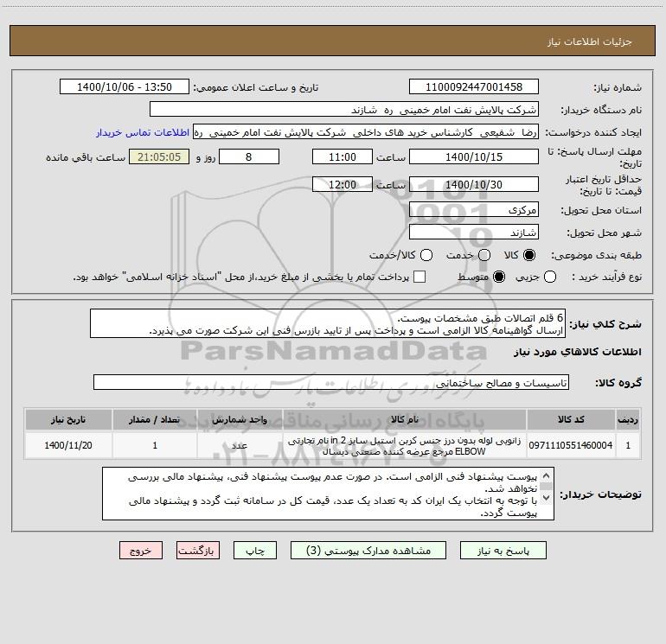Click the response deadline hour 11:00 field
This screenshot has height=644, width=666.
pyautogui.click(x=343, y=156)
